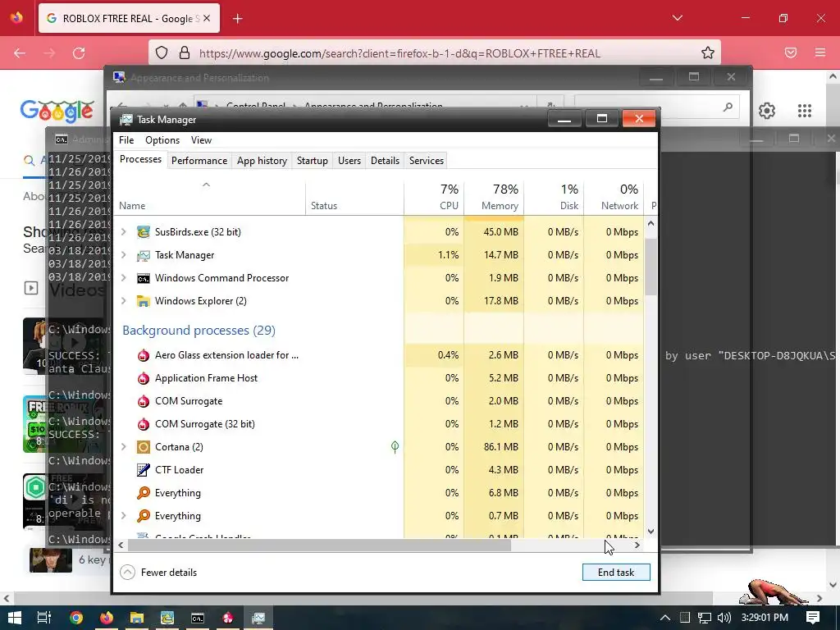The image size is (840, 630).
Task: Show hidden system tray icons
Action: (x=664, y=618)
